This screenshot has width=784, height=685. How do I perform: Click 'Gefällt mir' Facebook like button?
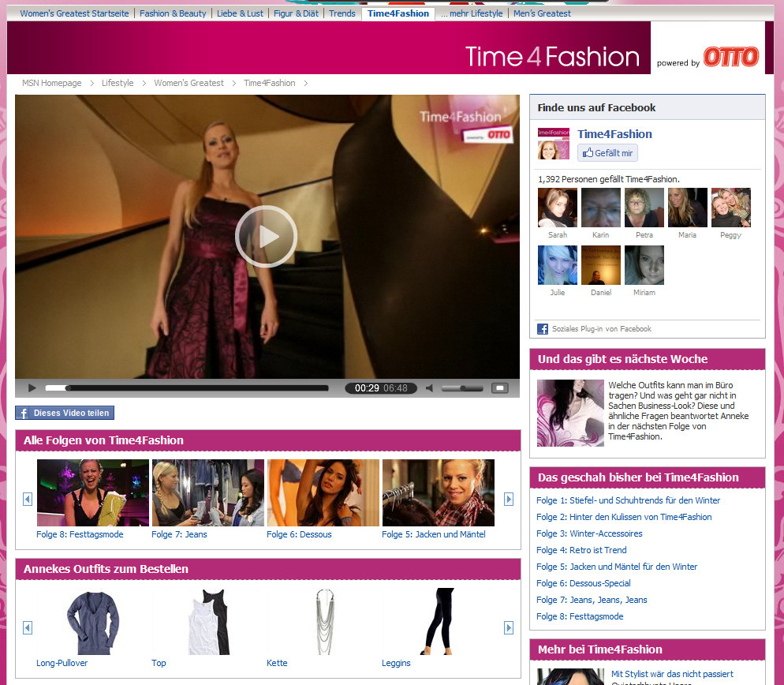(607, 153)
